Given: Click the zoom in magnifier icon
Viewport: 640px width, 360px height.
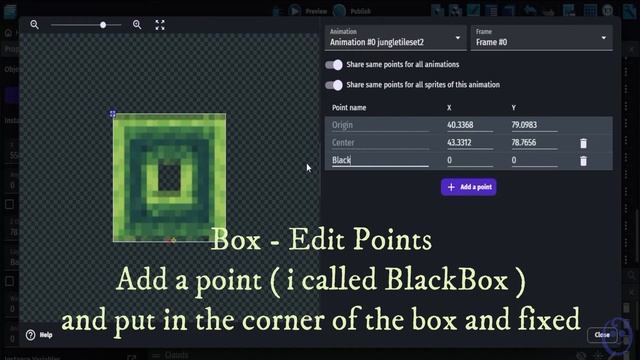Looking at the screenshot, I should click(x=137, y=25).
